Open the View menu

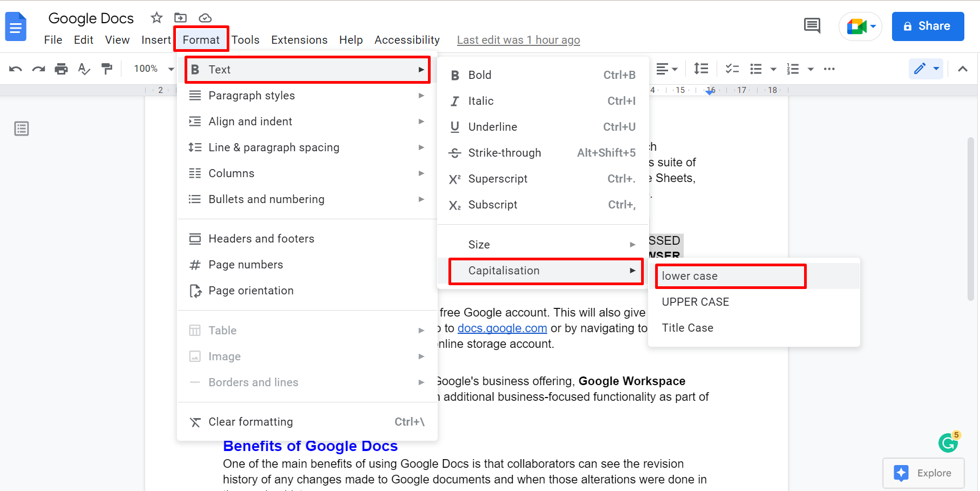click(117, 40)
